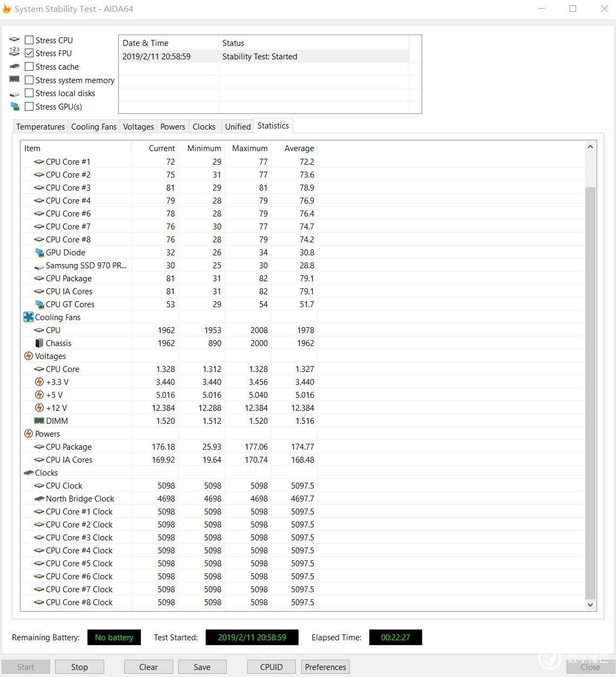Click the Clear button
616x677 pixels.
(148, 667)
